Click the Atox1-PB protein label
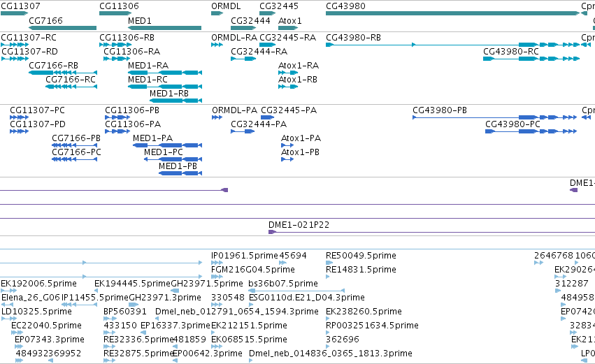The height and width of the screenshot is (364, 595). click(x=300, y=152)
